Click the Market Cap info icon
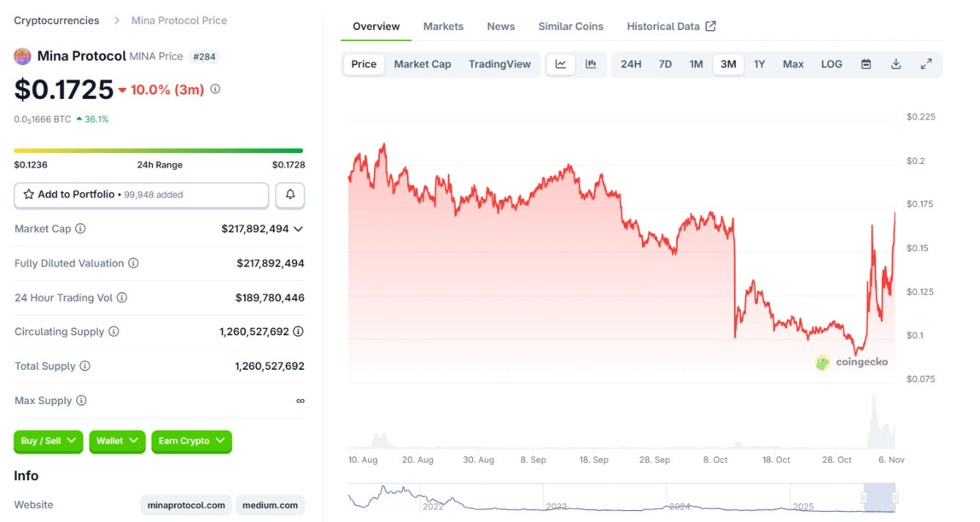This screenshot has width=980, height=522. point(81,228)
